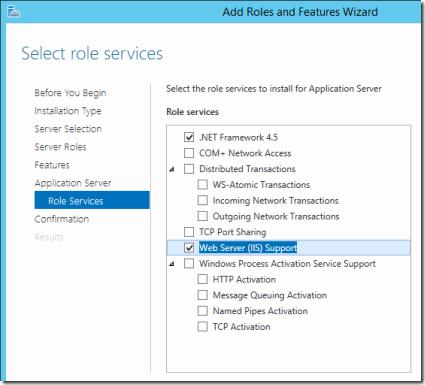Select the Role Services step
This screenshot has height=385, width=425.
pos(92,200)
